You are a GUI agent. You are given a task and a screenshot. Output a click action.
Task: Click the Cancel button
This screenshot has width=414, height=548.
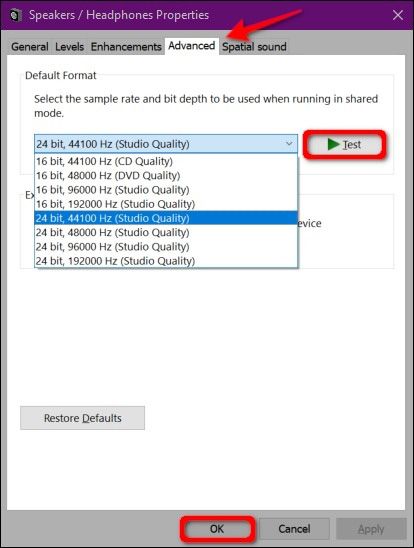click(294, 529)
